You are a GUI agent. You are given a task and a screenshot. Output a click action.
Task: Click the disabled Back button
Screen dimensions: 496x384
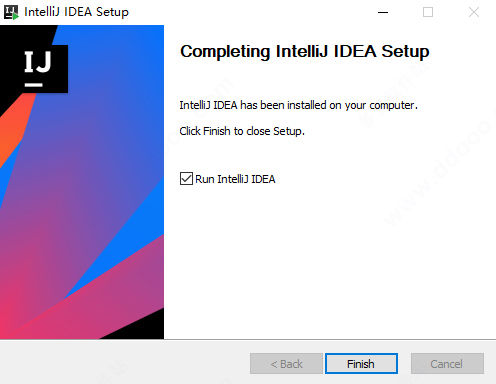[x=286, y=364]
